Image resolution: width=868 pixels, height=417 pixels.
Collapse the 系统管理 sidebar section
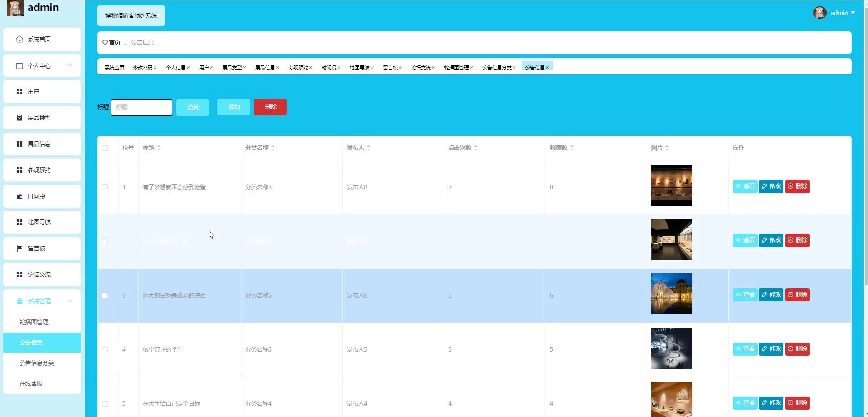[x=70, y=301]
